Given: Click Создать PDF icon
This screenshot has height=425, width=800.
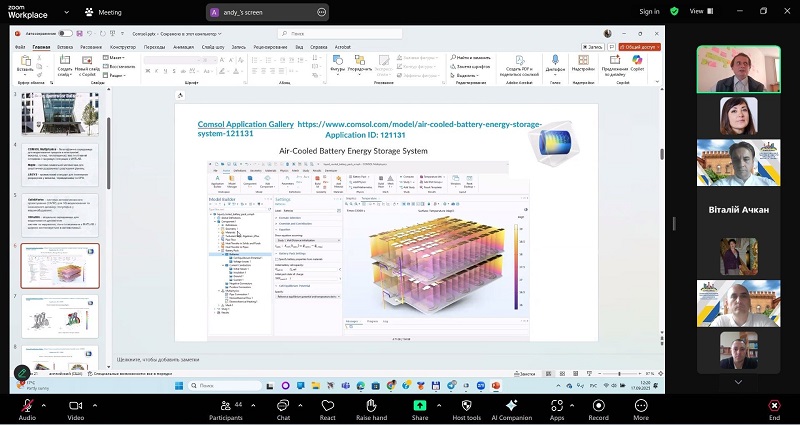Looking at the screenshot, I should [519, 60].
